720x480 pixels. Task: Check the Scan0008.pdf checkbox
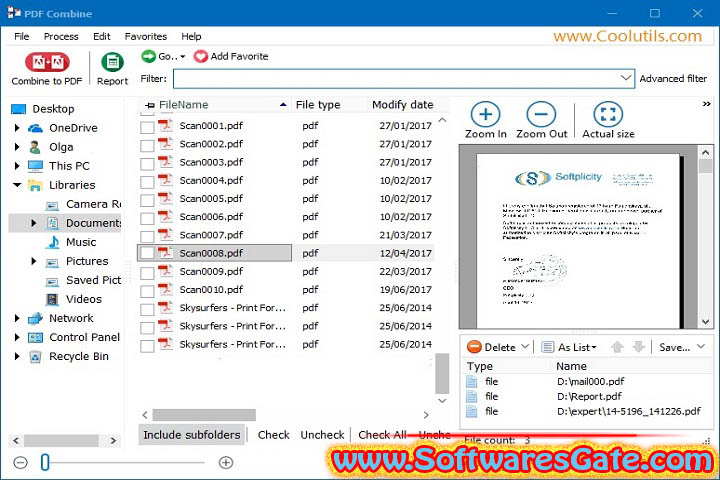147,253
